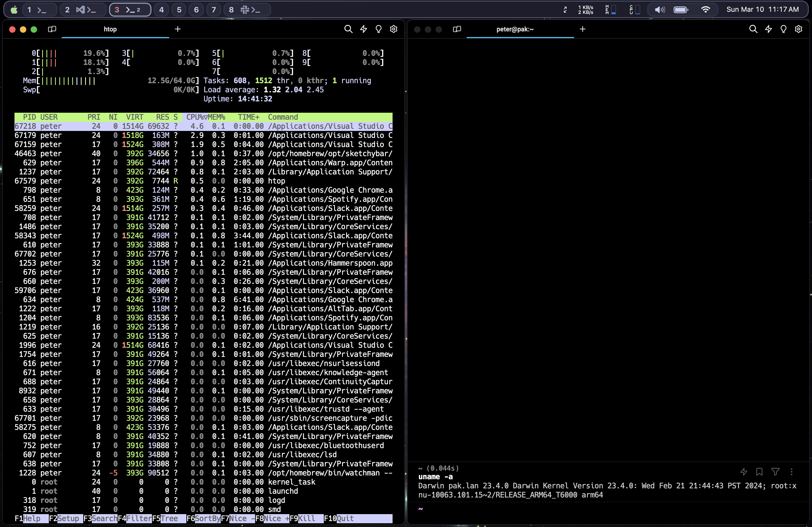Click the split panes icon beside htop tab

coord(52,29)
